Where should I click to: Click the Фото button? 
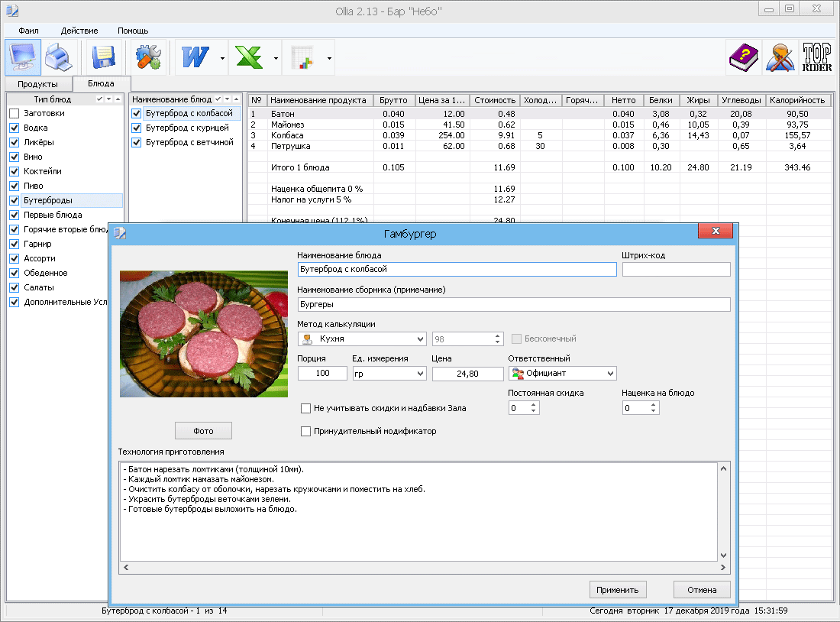click(x=204, y=430)
